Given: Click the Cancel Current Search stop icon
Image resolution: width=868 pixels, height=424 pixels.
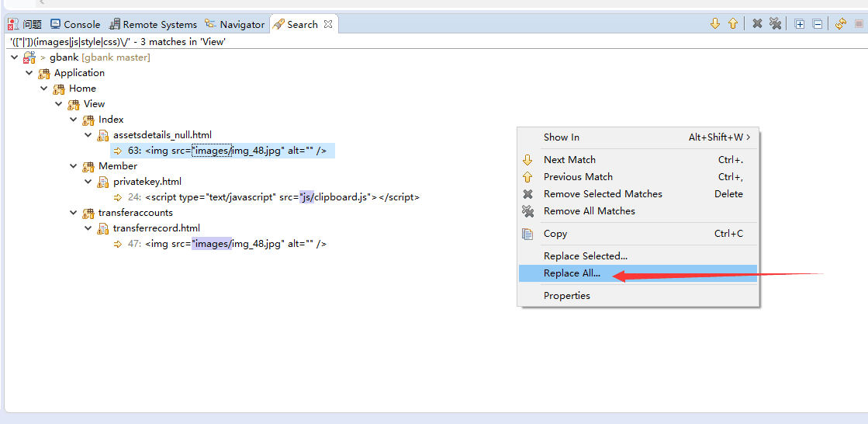Looking at the screenshot, I should (859, 24).
